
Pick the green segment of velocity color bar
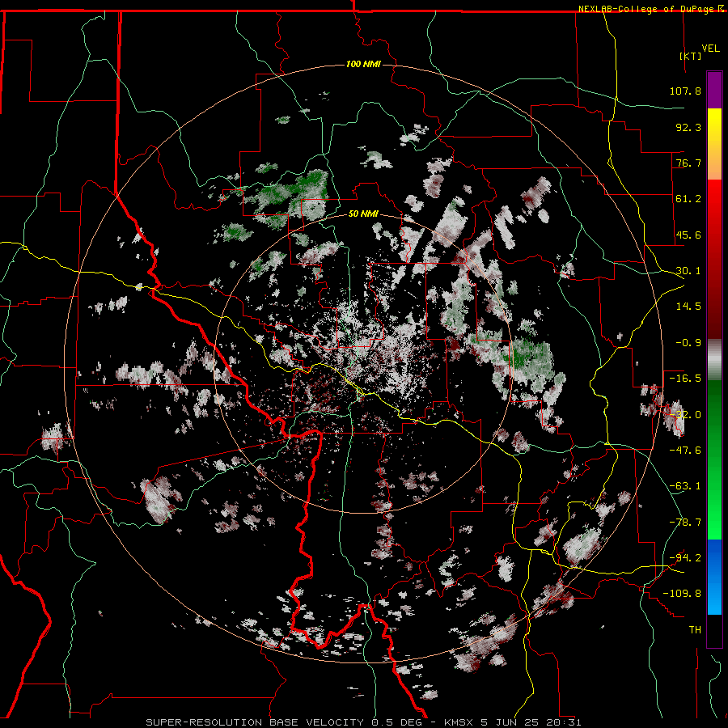714,459
